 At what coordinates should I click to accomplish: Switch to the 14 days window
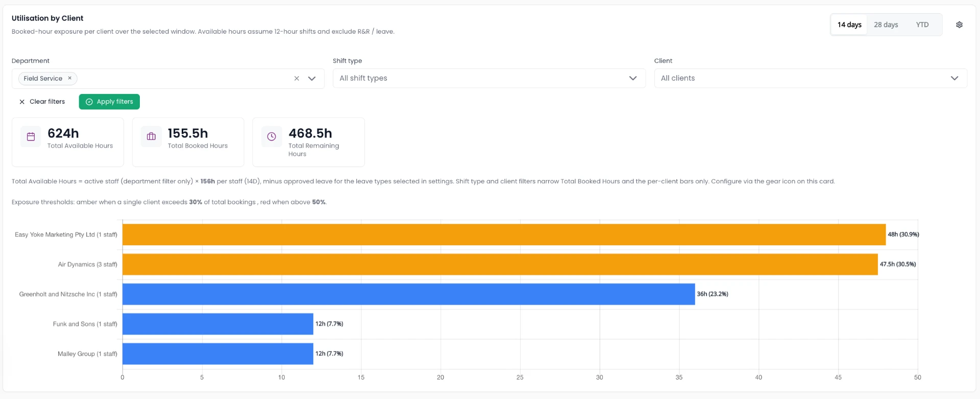click(849, 25)
